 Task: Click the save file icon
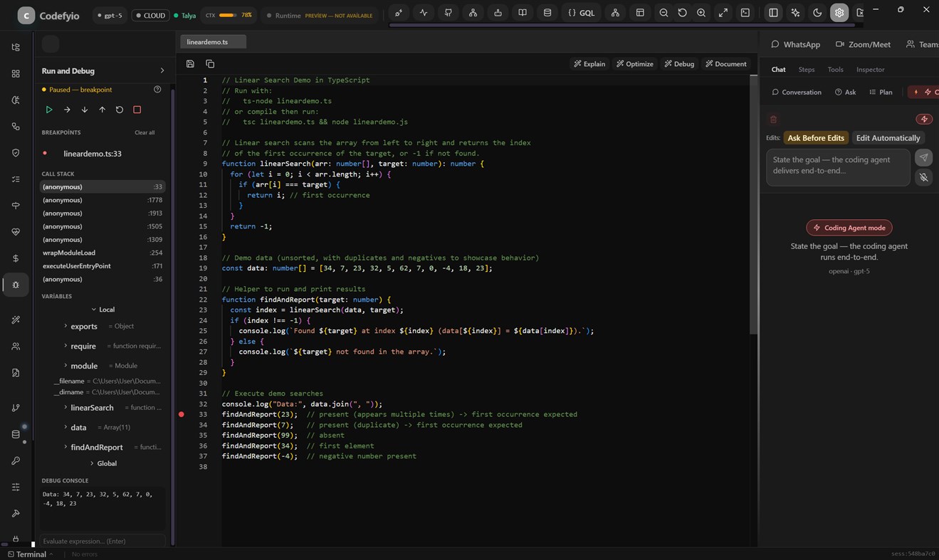(x=190, y=64)
